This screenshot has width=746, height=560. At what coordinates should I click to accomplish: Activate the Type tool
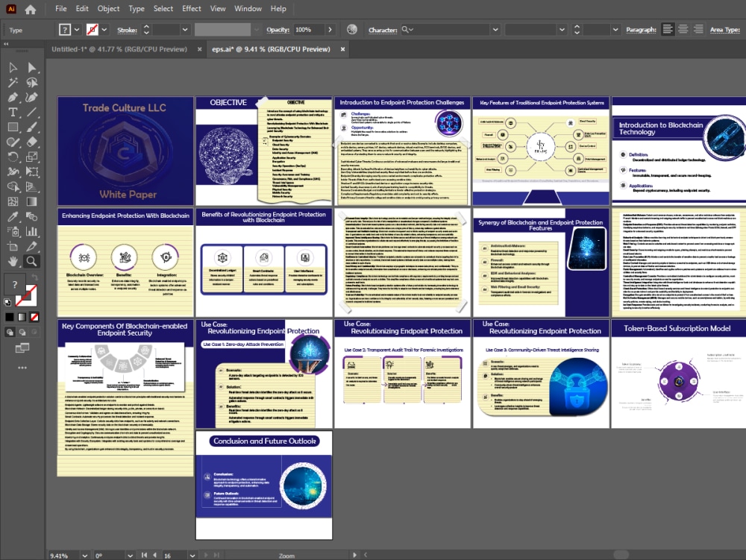pyautogui.click(x=13, y=112)
